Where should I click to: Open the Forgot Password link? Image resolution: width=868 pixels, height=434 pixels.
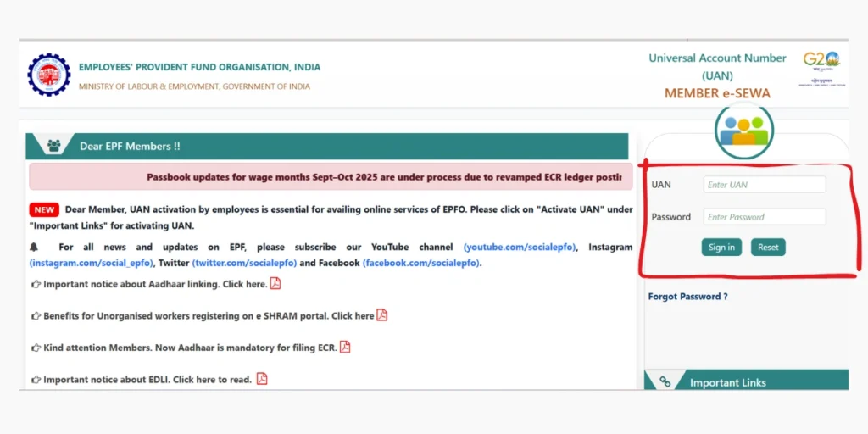pos(687,297)
